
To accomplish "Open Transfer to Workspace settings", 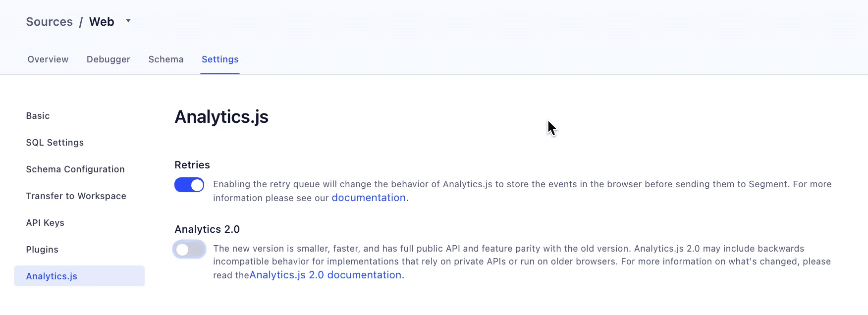I will tap(76, 196).
